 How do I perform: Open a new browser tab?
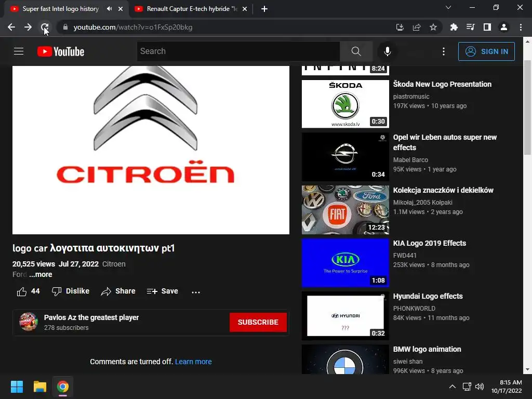click(x=264, y=9)
